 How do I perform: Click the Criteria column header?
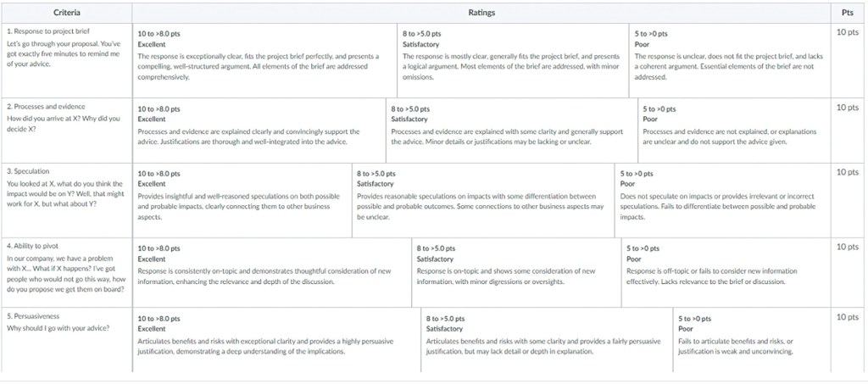[x=67, y=13]
